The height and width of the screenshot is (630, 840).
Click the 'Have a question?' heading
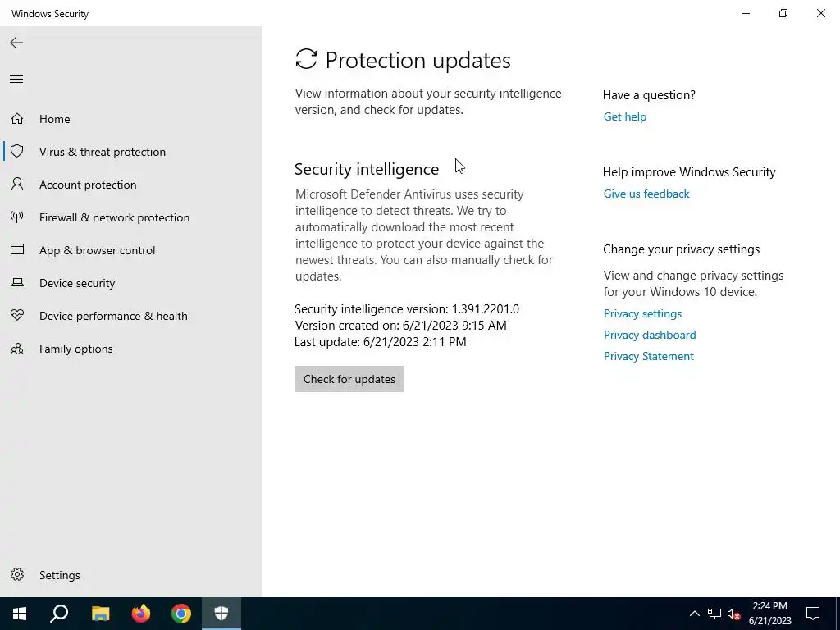[649, 95]
